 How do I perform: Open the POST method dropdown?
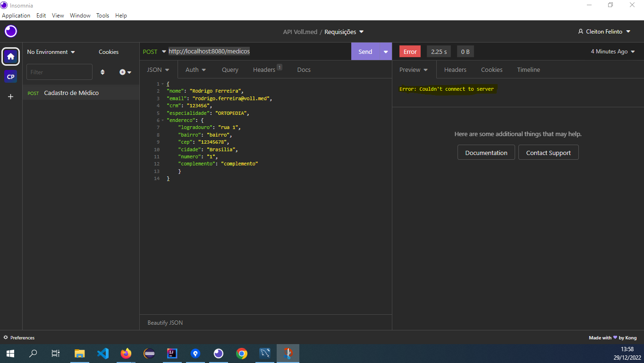tap(155, 52)
